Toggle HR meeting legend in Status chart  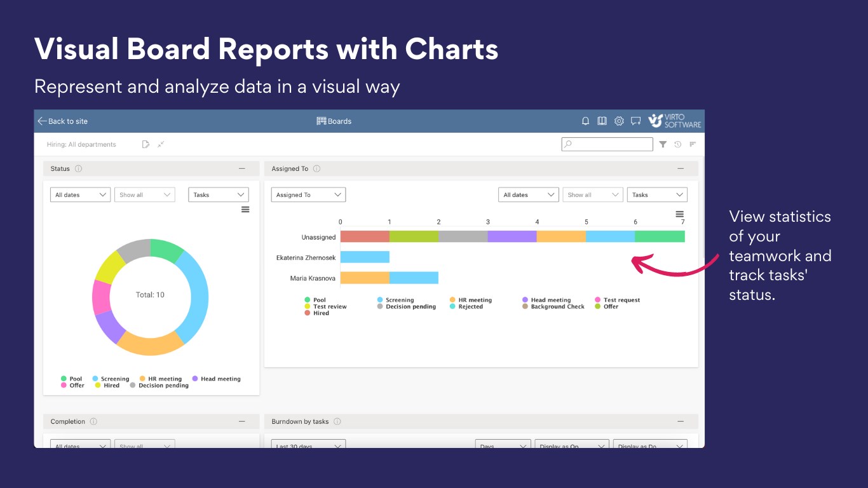(160, 379)
